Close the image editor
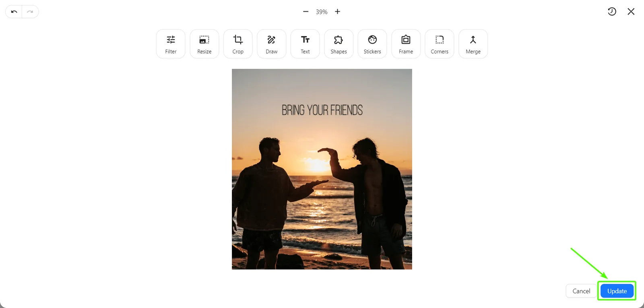Viewport: 644px width, 308px height. click(631, 12)
